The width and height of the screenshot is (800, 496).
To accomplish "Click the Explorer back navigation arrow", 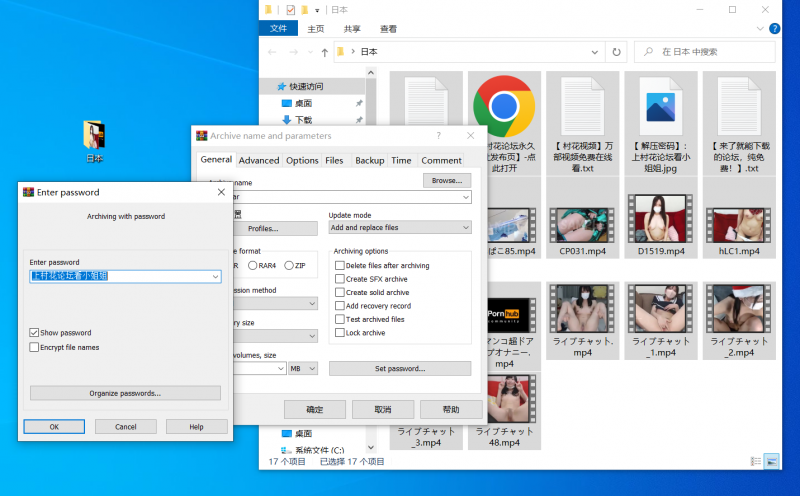I will point(272,51).
